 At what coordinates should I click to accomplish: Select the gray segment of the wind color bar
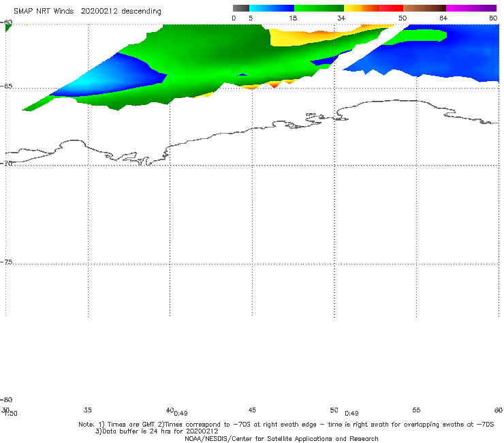(241, 8)
